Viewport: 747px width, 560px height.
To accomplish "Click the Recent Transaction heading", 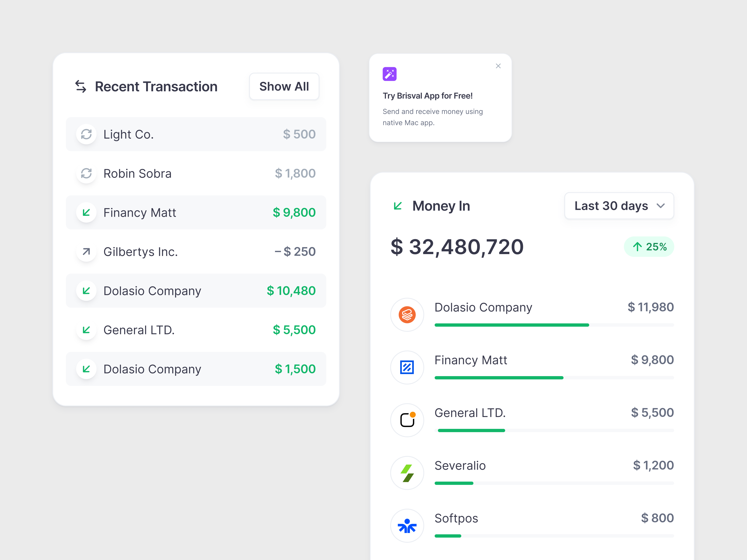I will point(156,87).
